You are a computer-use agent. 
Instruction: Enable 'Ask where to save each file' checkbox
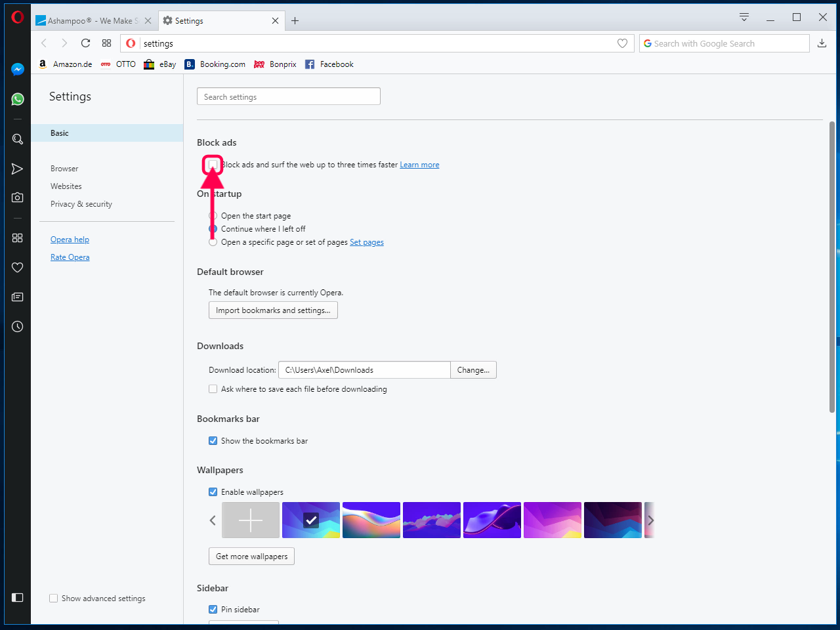[213, 389]
